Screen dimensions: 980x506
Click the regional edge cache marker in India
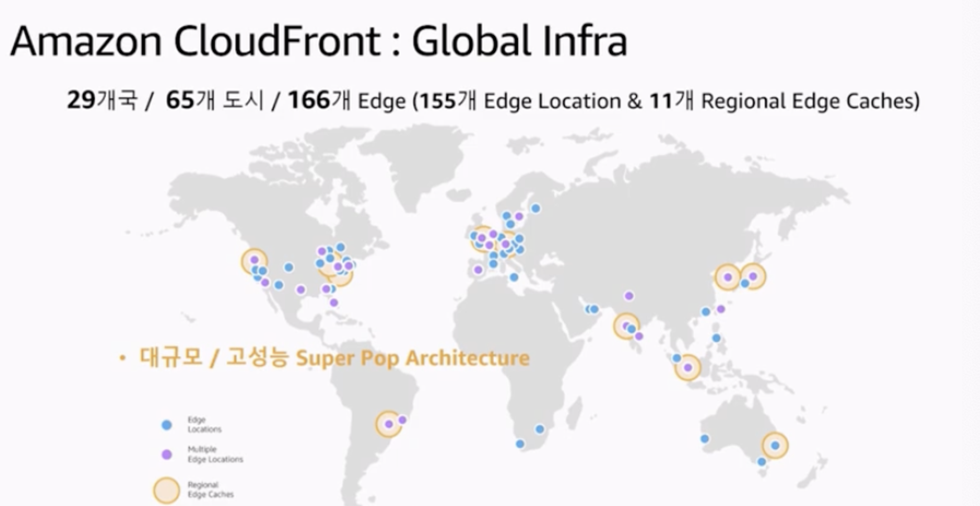click(x=626, y=326)
